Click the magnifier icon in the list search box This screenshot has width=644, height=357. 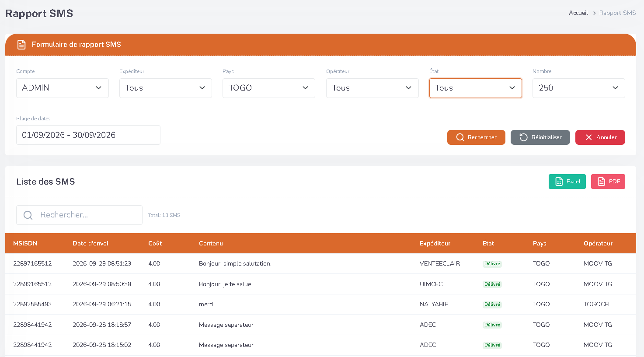[28, 215]
